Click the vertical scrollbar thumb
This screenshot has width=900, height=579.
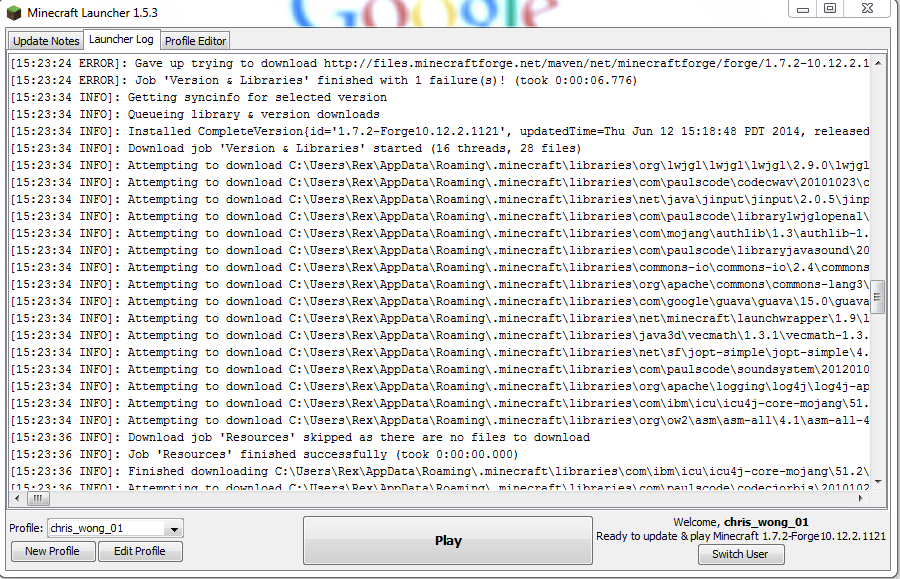[x=877, y=297]
